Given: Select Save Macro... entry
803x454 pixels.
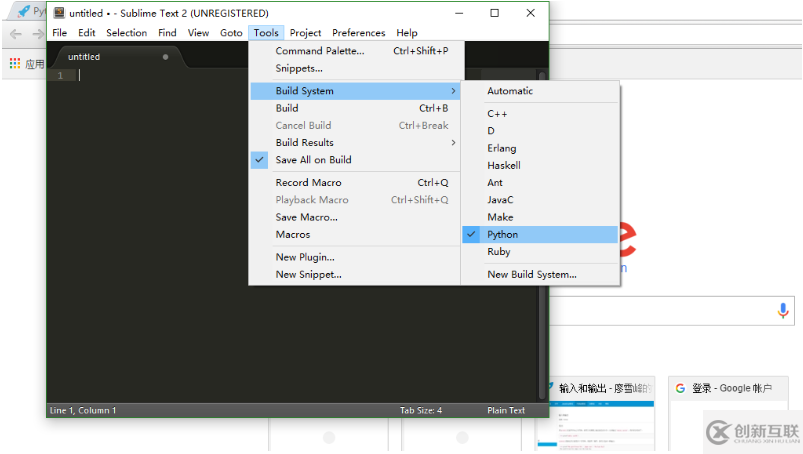Looking at the screenshot, I should pos(355,217).
